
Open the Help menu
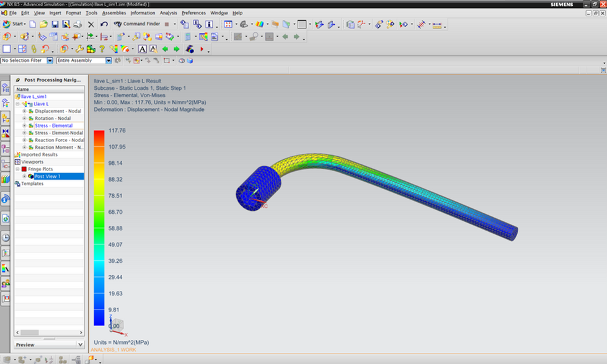(237, 13)
